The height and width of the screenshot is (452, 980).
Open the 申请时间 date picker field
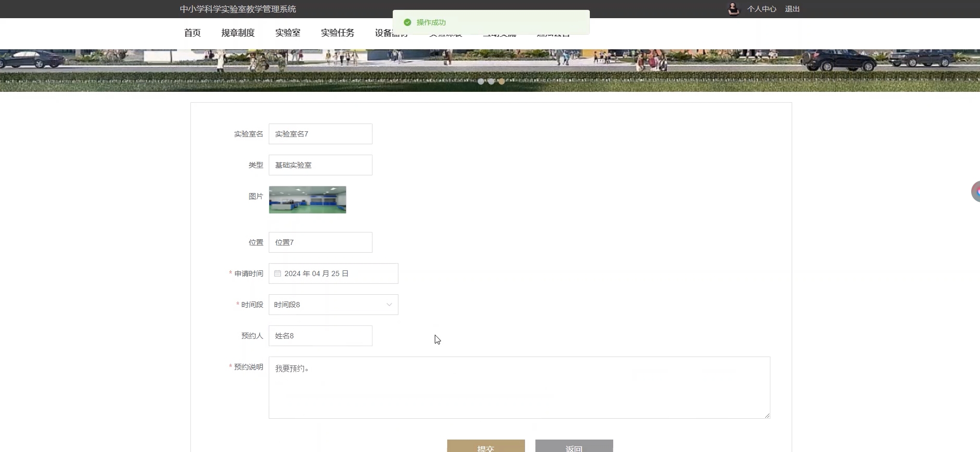[x=333, y=273]
